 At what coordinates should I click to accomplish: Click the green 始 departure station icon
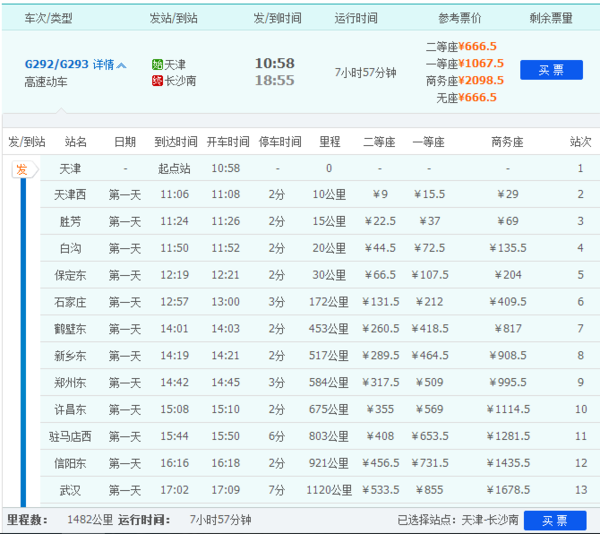point(157,64)
